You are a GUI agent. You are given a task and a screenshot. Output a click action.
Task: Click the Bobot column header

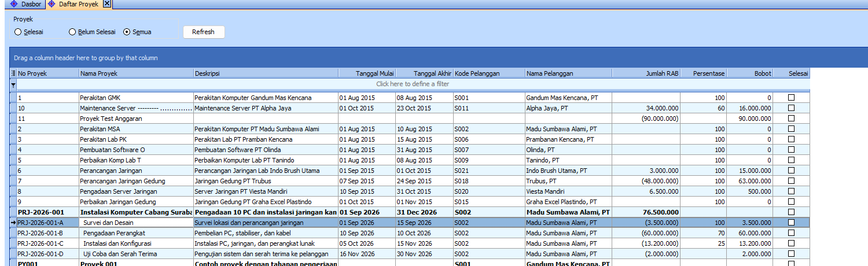pos(750,73)
